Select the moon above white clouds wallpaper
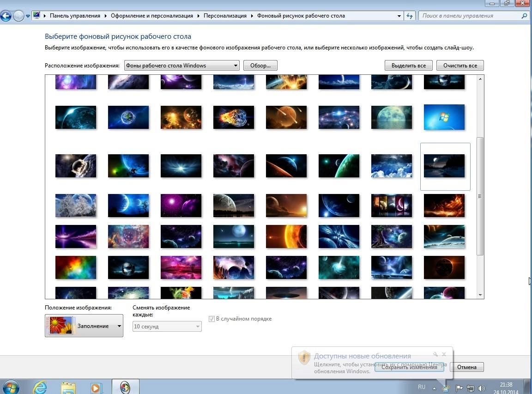The height and width of the screenshot is (394, 532). [392, 166]
